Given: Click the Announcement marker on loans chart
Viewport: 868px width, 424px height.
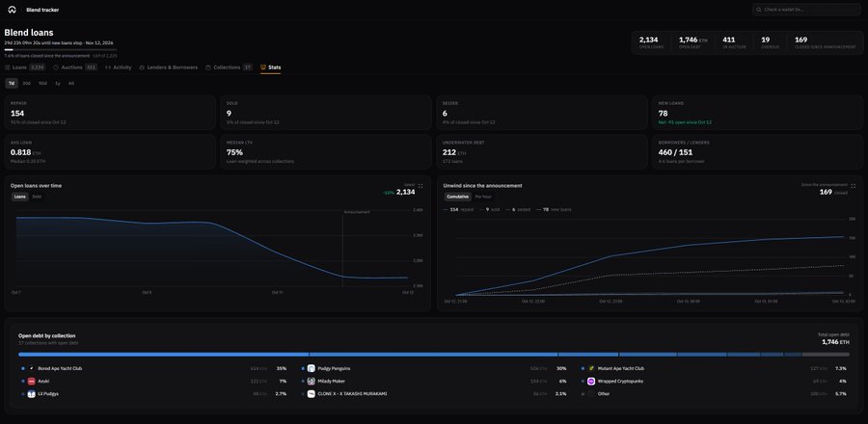Looking at the screenshot, I should pos(357,212).
